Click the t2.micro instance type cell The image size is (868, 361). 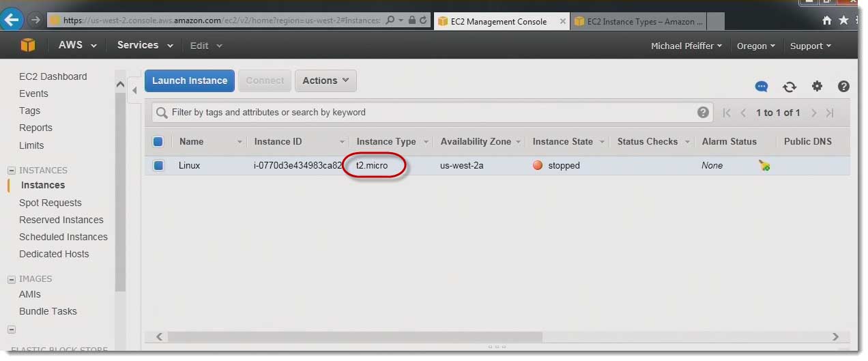(372, 165)
